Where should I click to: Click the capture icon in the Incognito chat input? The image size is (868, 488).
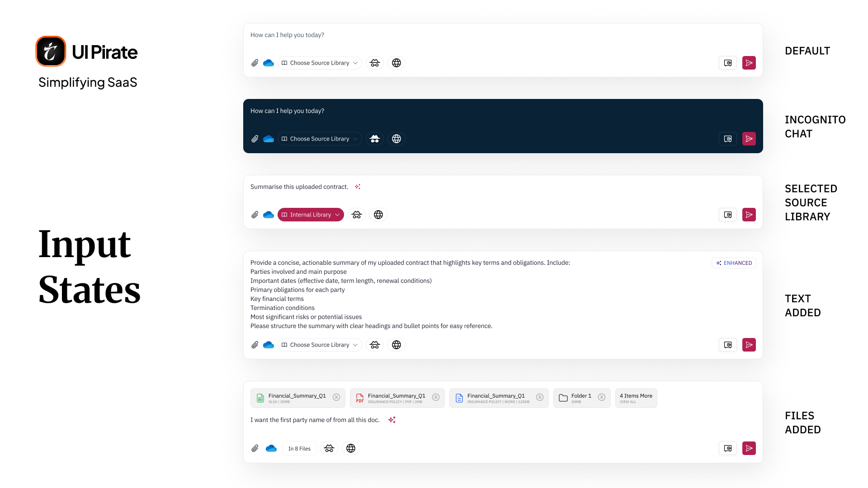click(728, 139)
